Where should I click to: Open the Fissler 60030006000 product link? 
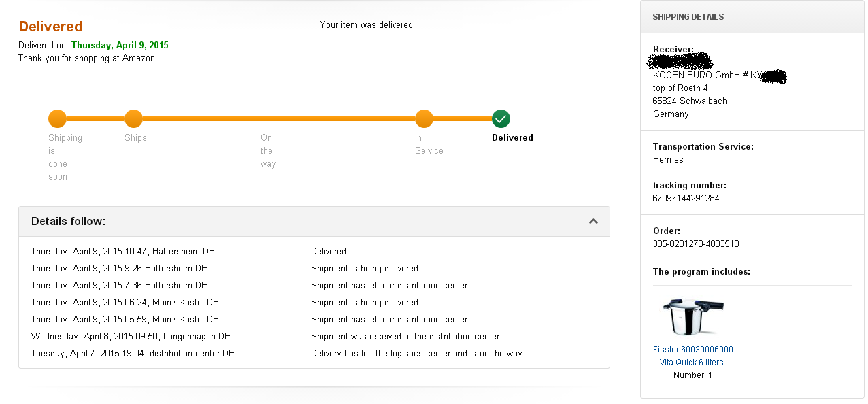pos(692,350)
